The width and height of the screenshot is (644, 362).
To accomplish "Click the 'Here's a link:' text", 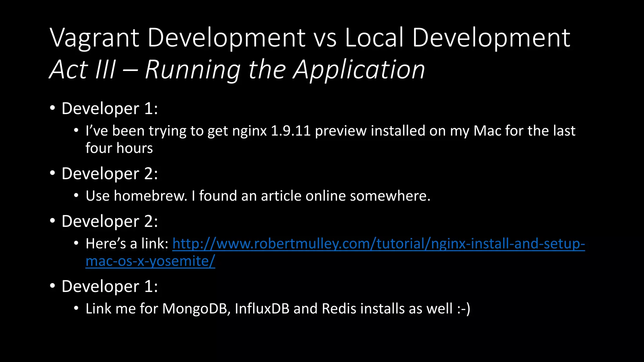I will click(x=127, y=244).
